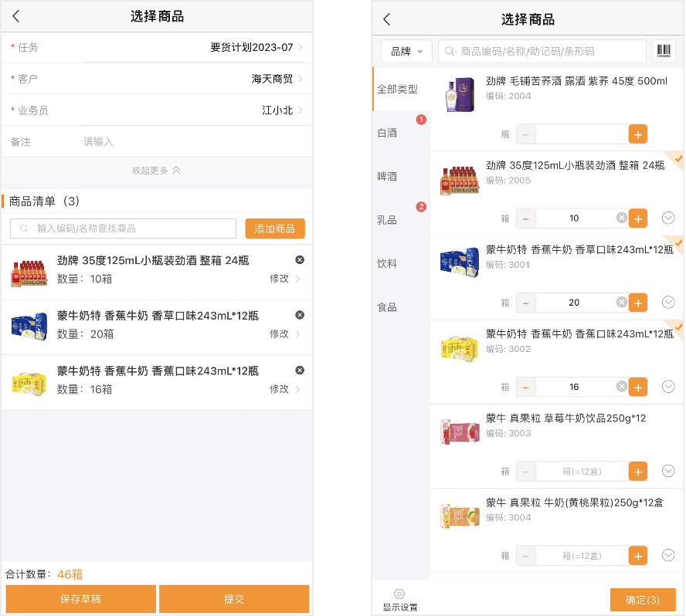686x616 pixels.
Task: Increase quantity of product code 3002
Action: 638,387
